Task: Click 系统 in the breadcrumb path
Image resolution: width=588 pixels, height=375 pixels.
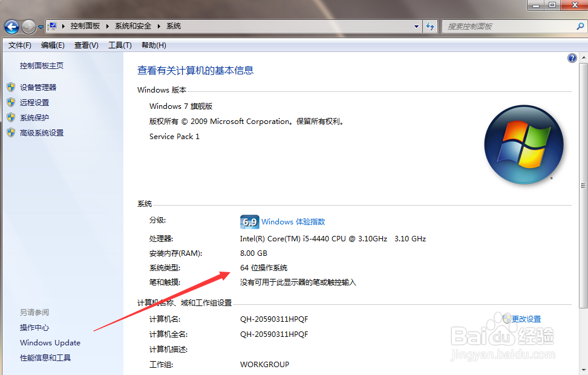Action: point(174,26)
